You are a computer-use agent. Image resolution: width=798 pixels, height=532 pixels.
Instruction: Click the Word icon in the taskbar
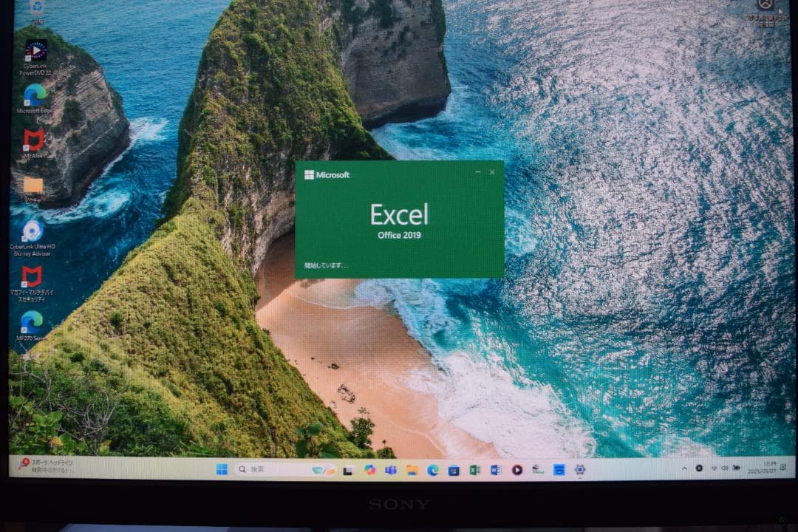(495, 470)
